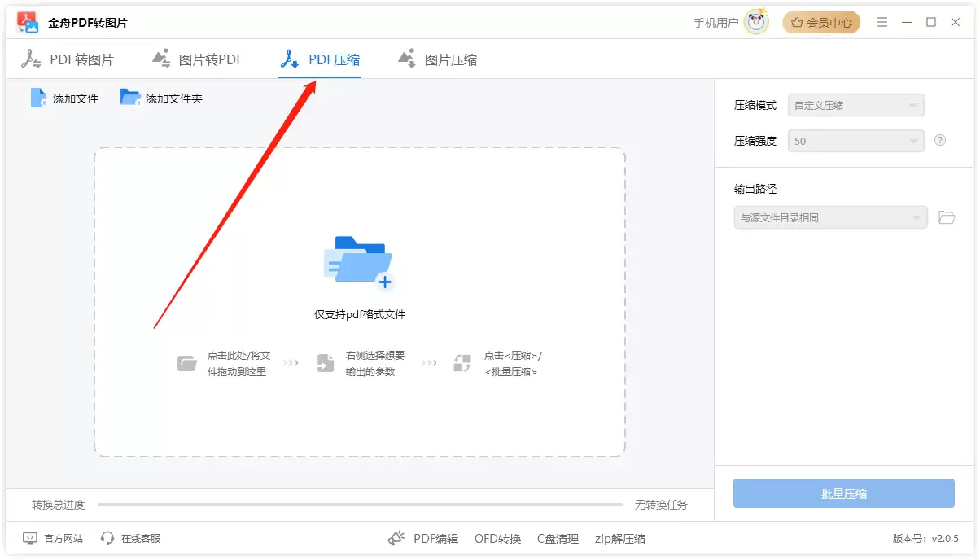The image size is (980, 560).
Task: Click the blue folder plus icon in drop area
Action: [x=359, y=263]
